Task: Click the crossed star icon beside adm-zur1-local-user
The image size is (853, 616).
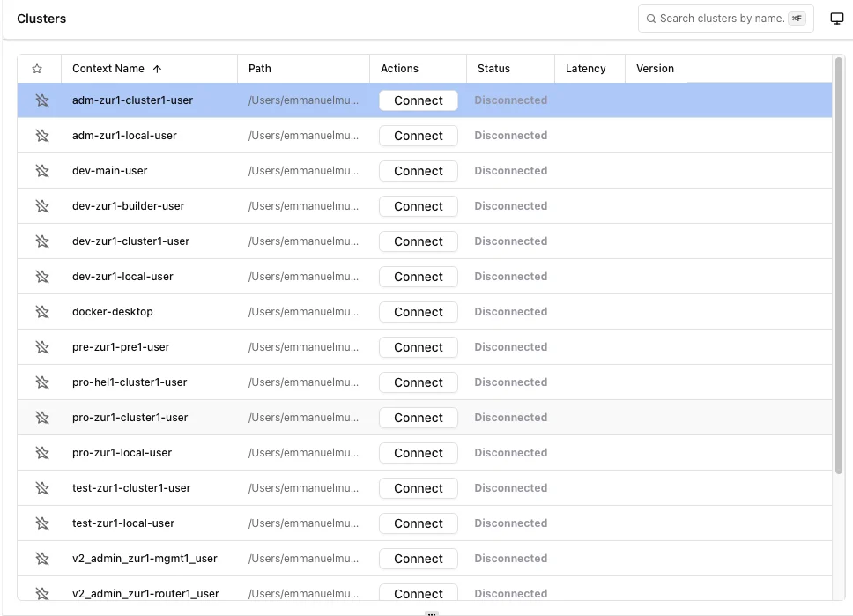Action: point(41,135)
